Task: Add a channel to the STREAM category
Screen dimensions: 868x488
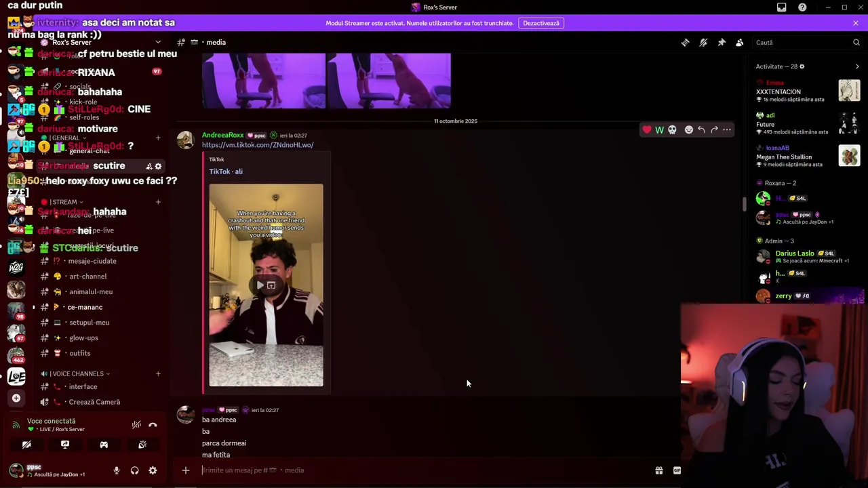Action: (158, 202)
